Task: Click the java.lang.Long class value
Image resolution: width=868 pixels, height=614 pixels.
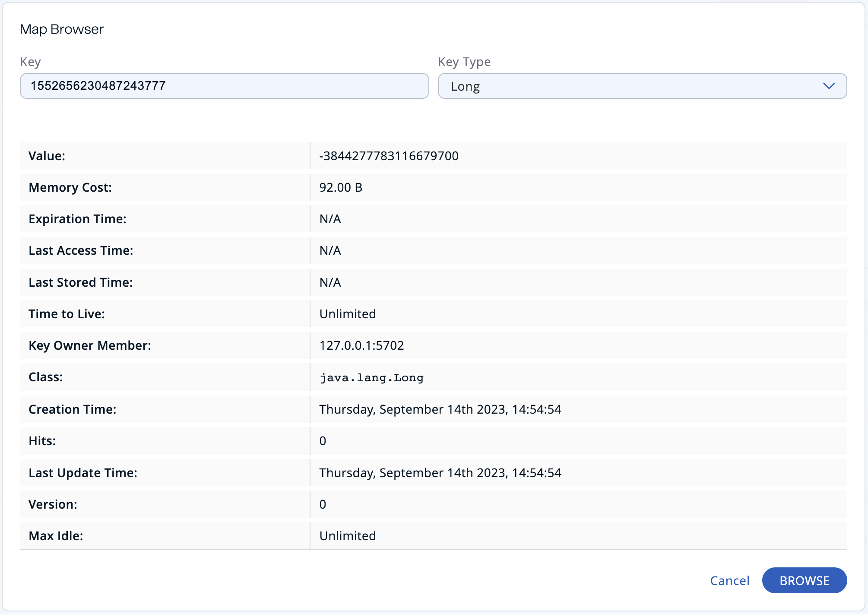Action: click(x=371, y=377)
